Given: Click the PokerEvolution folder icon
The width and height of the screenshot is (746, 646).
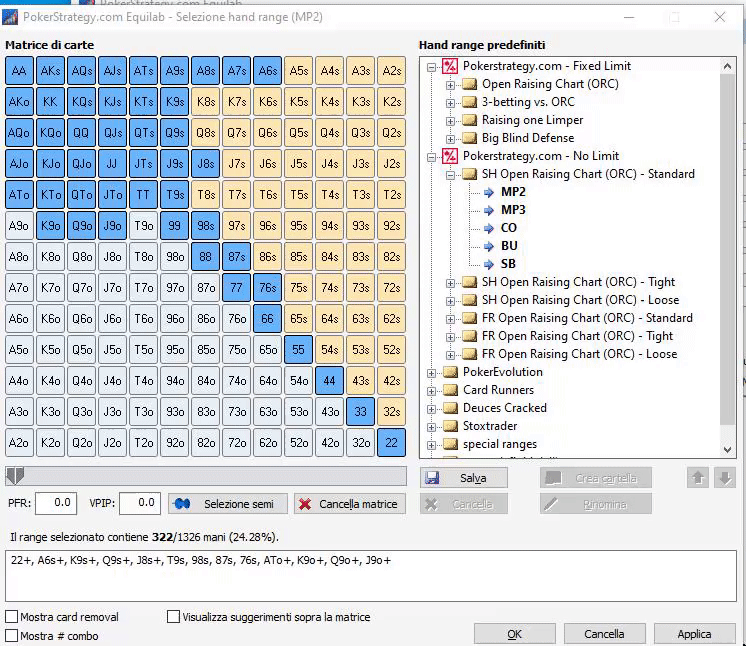Looking at the screenshot, I should (450, 372).
